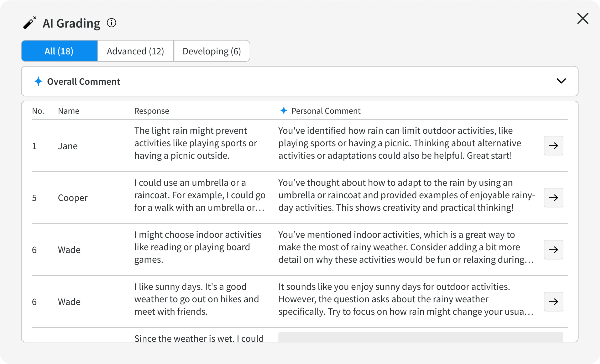600x364 pixels.
Task: Click arrow for Wade's indoor activities response
Action: click(553, 250)
